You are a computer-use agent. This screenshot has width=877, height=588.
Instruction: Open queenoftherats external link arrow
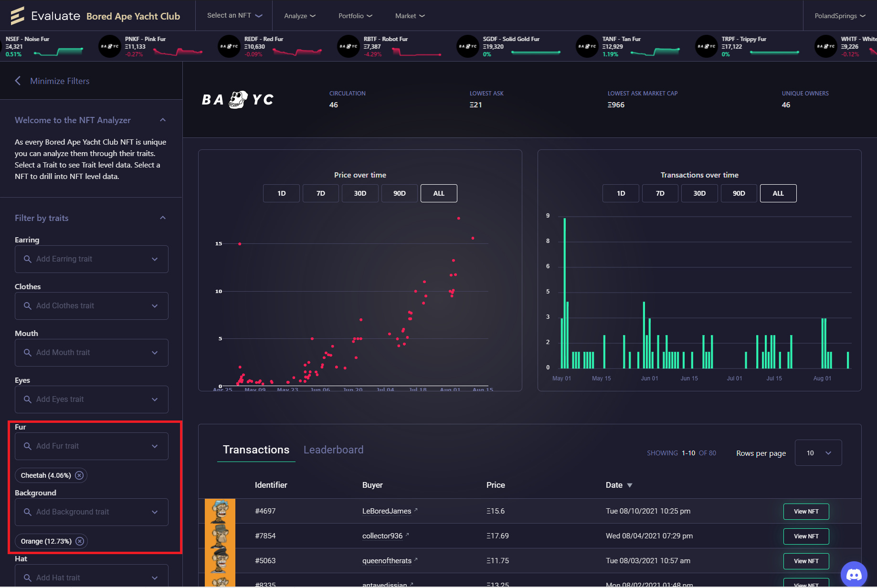coord(416,560)
